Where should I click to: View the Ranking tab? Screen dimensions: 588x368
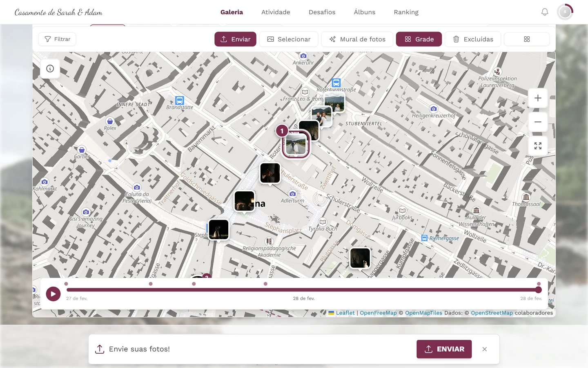[406, 12]
